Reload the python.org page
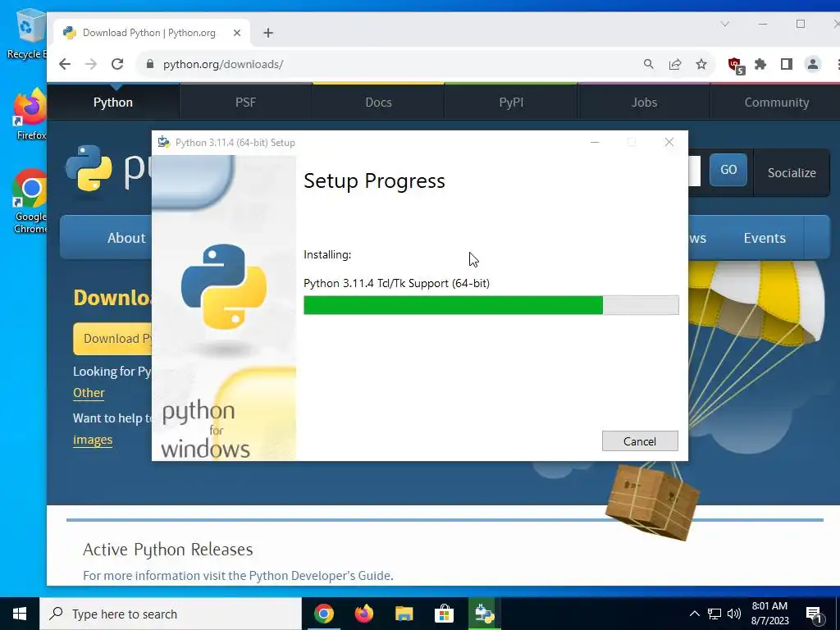The height and width of the screenshot is (630, 840). [117, 64]
